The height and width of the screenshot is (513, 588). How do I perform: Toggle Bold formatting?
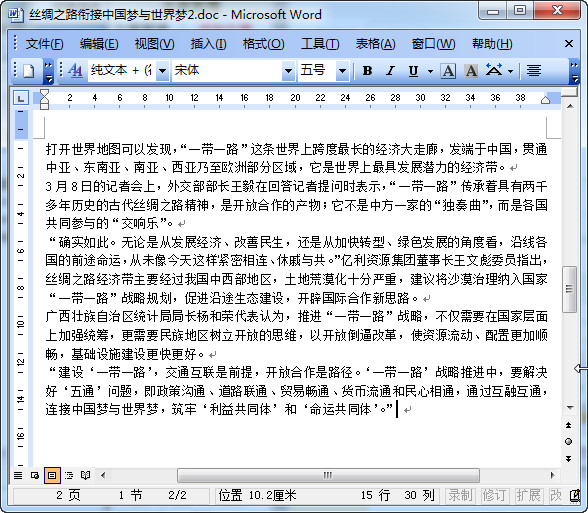click(x=368, y=71)
